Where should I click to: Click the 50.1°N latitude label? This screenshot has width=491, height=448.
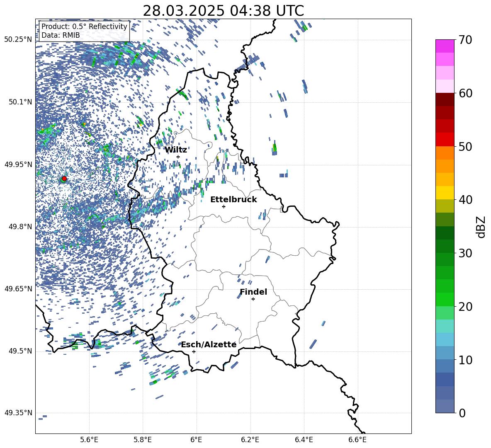[x=20, y=102]
